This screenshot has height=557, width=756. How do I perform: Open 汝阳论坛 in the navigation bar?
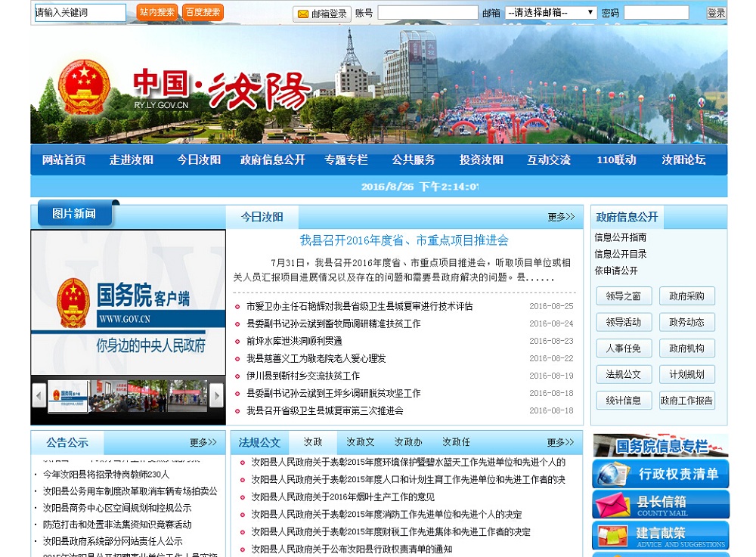pos(683,160)
